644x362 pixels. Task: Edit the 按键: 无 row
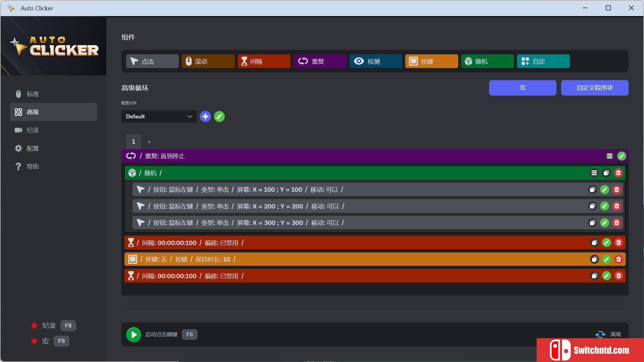[x=606, y=259]
